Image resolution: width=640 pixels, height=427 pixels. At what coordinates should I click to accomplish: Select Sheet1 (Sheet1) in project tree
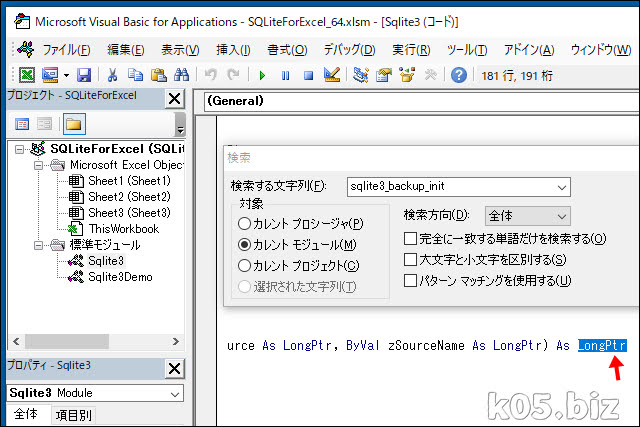(129, 181)
